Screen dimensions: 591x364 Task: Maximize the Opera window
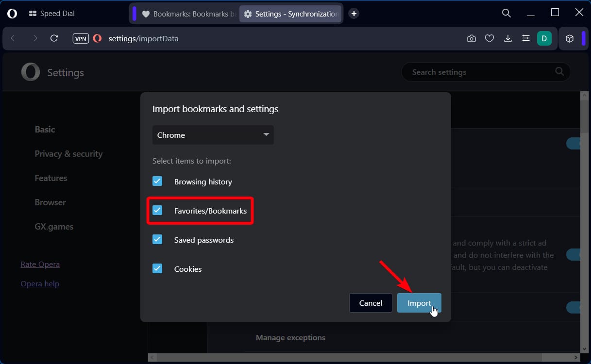point(555,13)
